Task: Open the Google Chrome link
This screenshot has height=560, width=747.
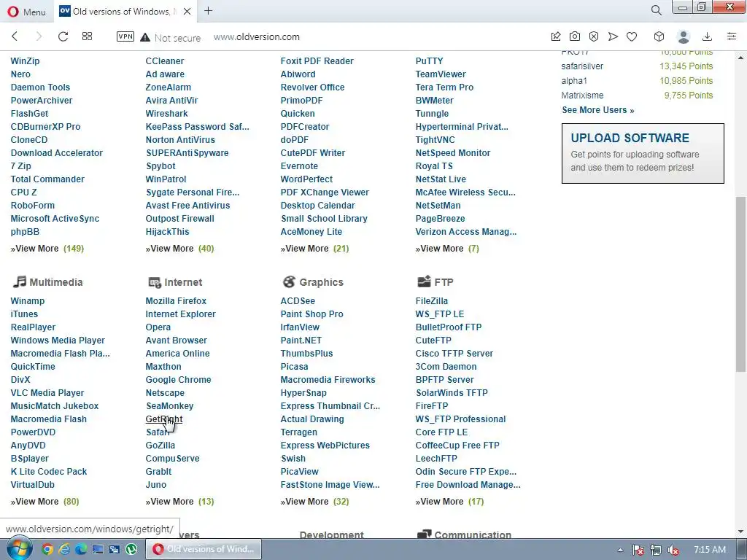Action: [178, 379]
